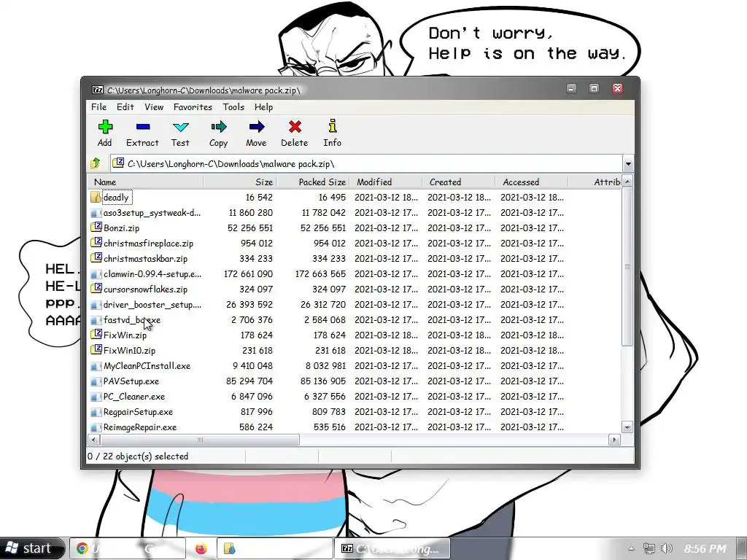
Task: Click size value 172 661 090
Action: point(248,274)
